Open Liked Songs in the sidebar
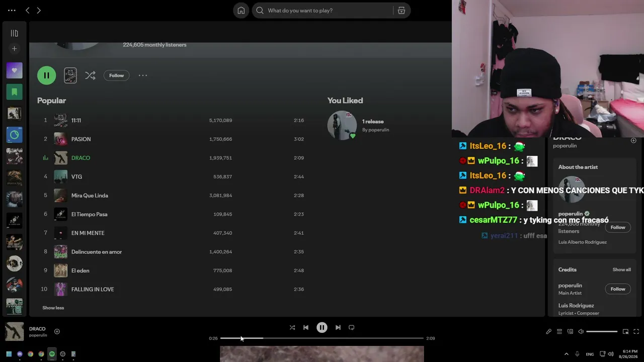Screen dimensions: 644x362 click(14, 70)
